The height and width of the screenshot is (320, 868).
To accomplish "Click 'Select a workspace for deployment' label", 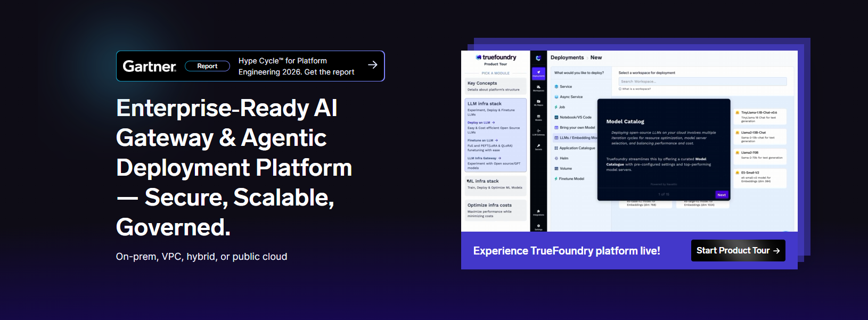I will [646, 73].
